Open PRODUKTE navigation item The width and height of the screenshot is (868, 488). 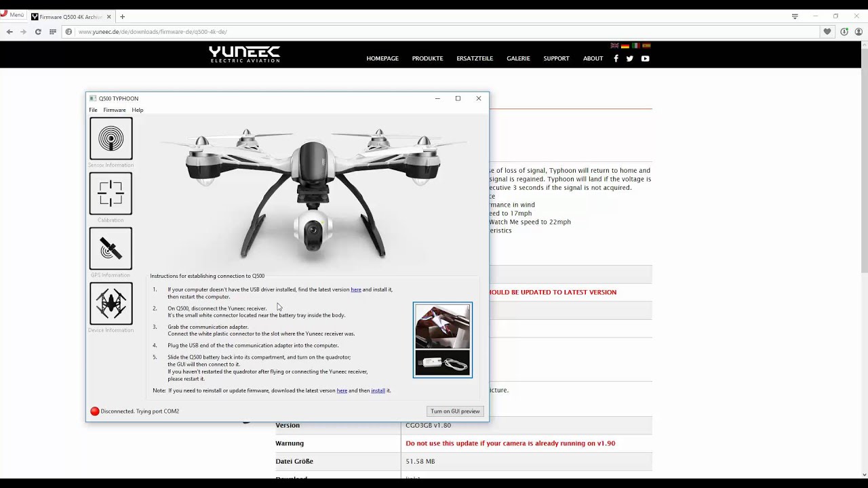coord(427,58)
